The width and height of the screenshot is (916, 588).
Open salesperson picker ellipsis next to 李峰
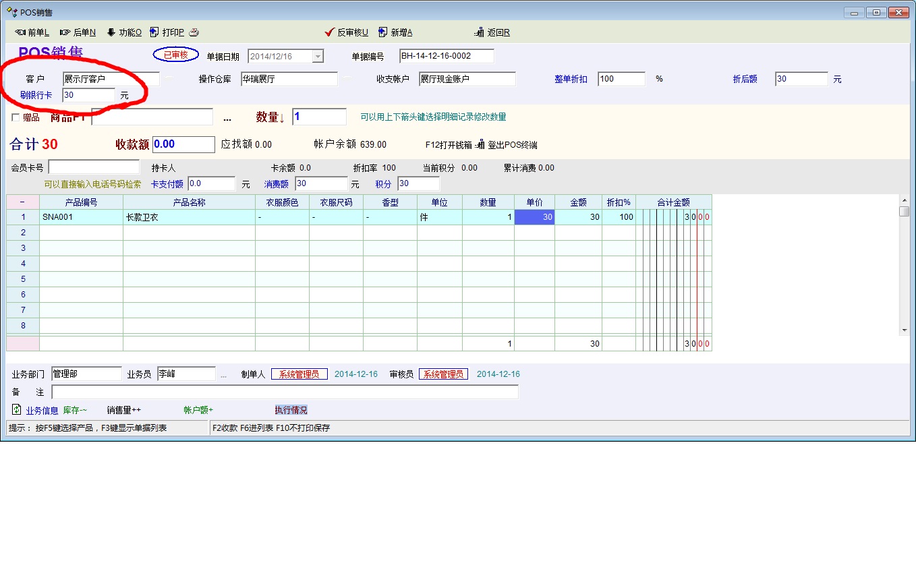coord(223,374)
